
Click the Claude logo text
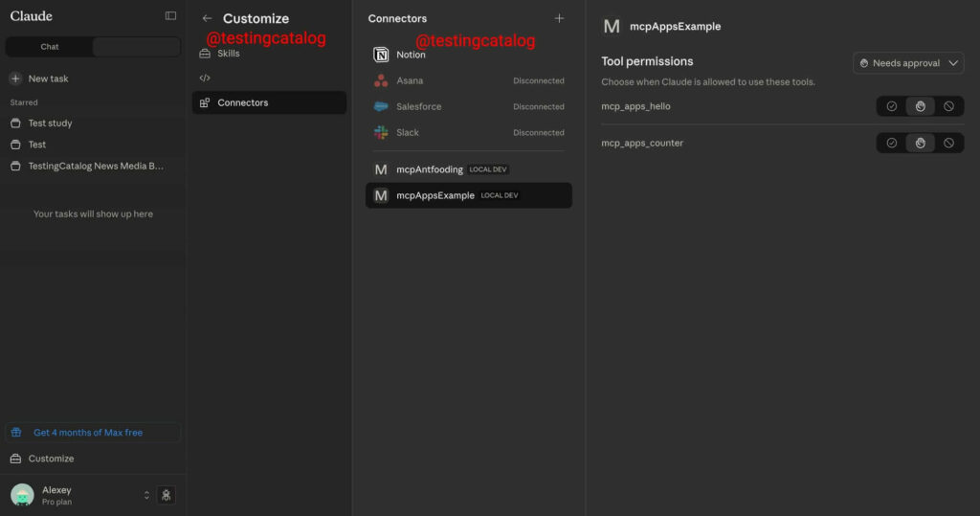point(32,16)
